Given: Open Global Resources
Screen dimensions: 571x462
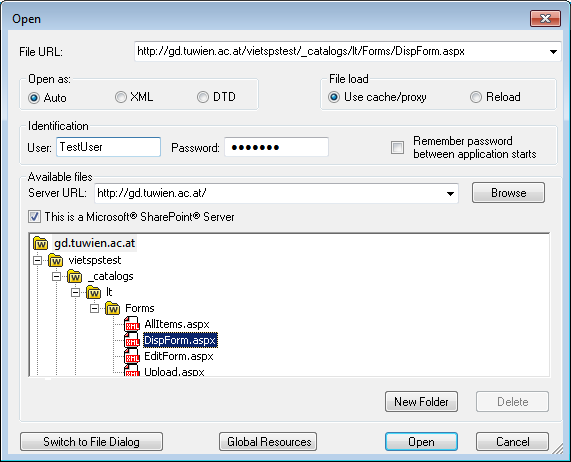Looking at the screenshot, I should click(268, 442).
